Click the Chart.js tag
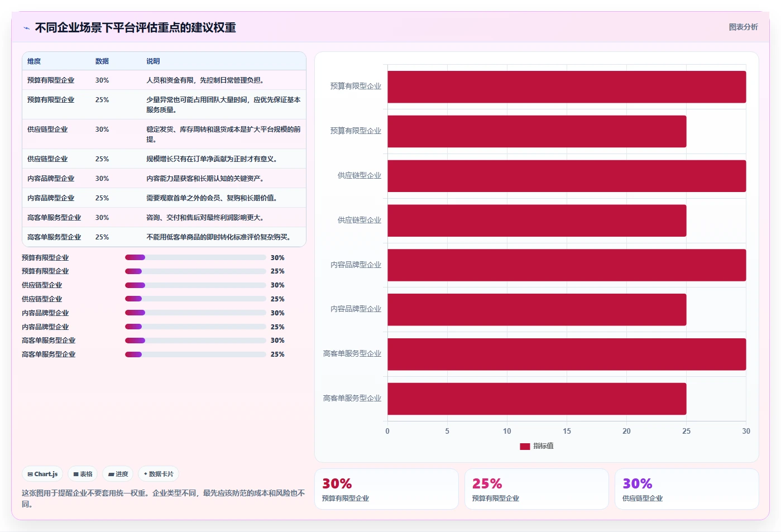This screenshot has height=532, width=781. point(42,474)
